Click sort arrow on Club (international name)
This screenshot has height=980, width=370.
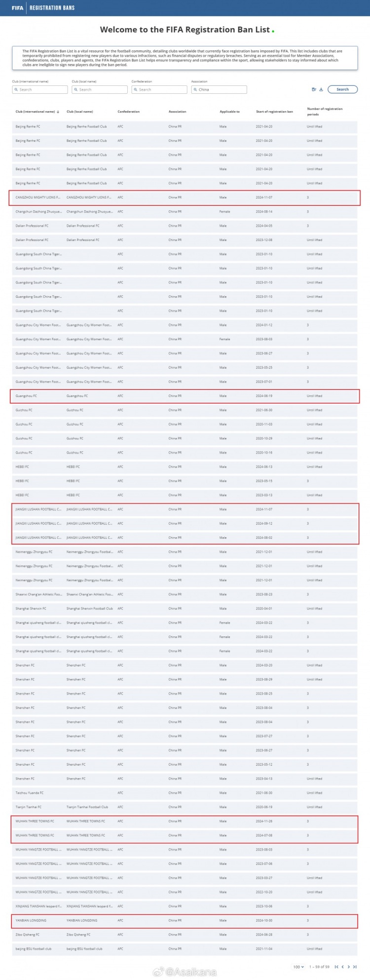[58, 112]
